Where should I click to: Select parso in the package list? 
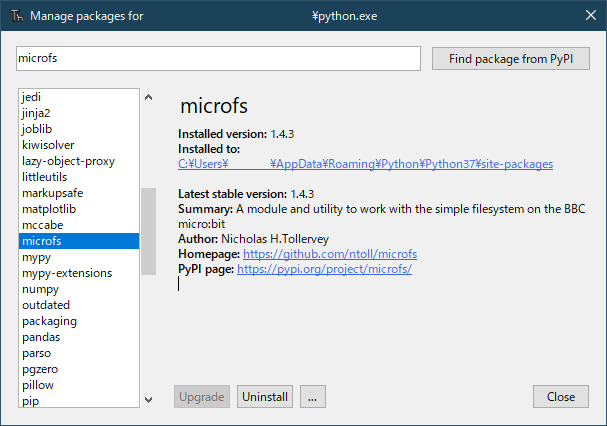point(79,353)
